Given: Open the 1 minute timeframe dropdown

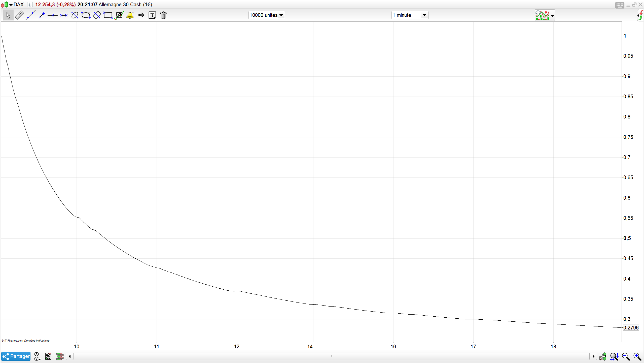Looking at the screenshot, I should 409,15.
